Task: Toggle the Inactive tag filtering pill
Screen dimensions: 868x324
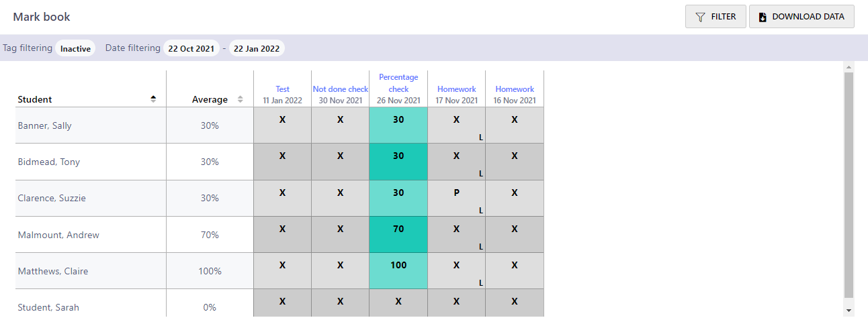Action: tap(75, 48)
